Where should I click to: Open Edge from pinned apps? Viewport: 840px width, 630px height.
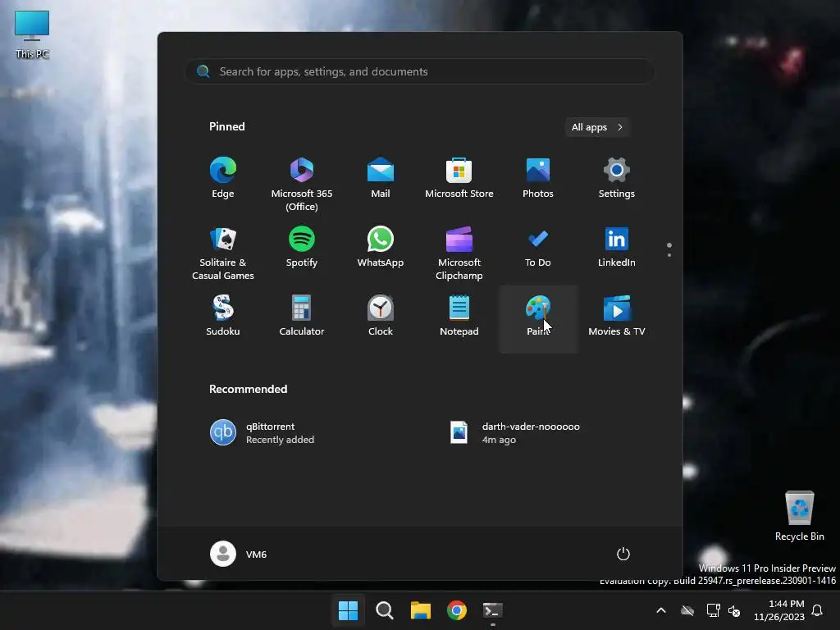[x=223, y=179]
